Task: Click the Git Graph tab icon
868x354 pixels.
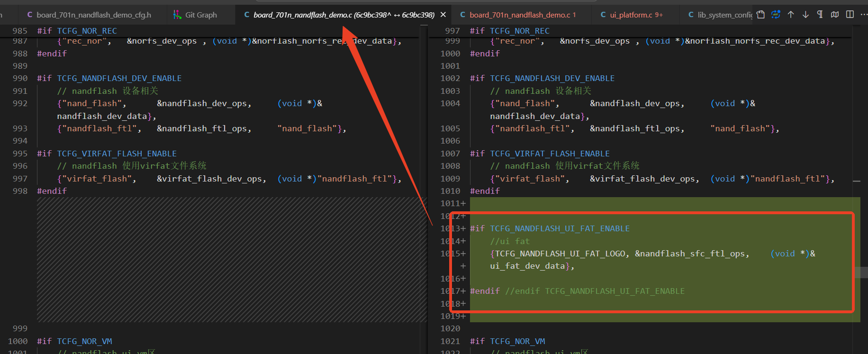Action: tap(177, 15)
